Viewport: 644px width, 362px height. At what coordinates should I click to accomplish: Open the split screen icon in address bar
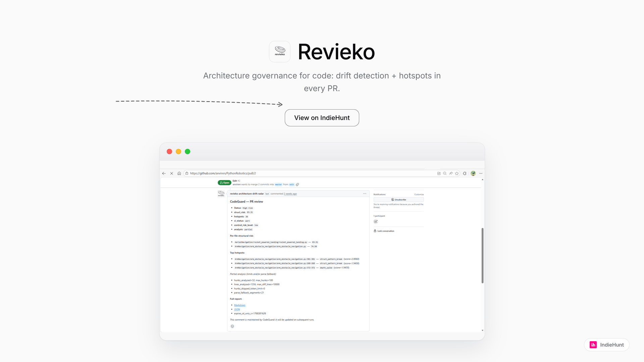click(x=439, y=173)
